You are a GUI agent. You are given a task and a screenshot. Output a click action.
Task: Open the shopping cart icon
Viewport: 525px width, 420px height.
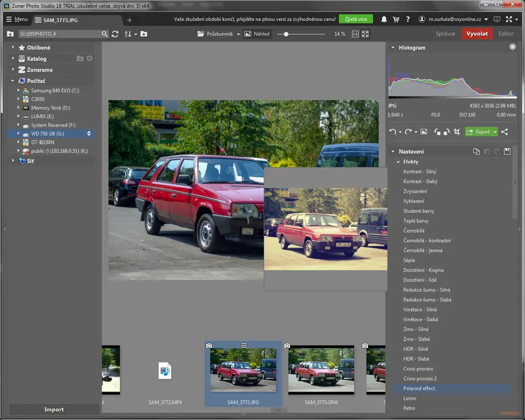(396, 19)
